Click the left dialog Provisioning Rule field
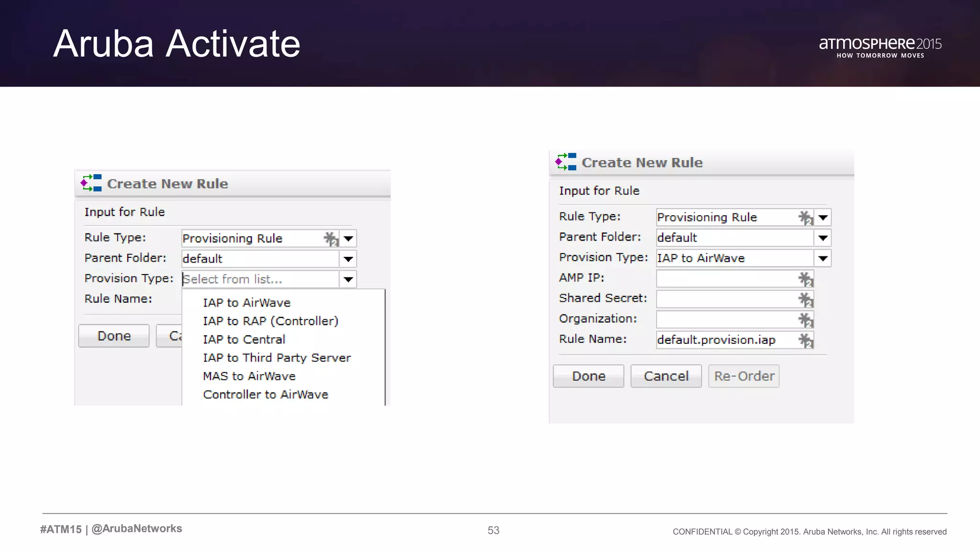The width and height of the screenshot is (980, 551). point(260,238)
